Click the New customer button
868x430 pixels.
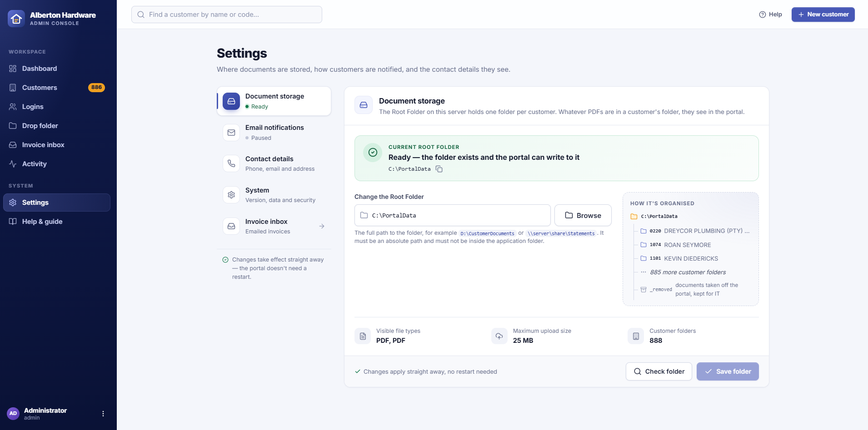coord(823,15)
